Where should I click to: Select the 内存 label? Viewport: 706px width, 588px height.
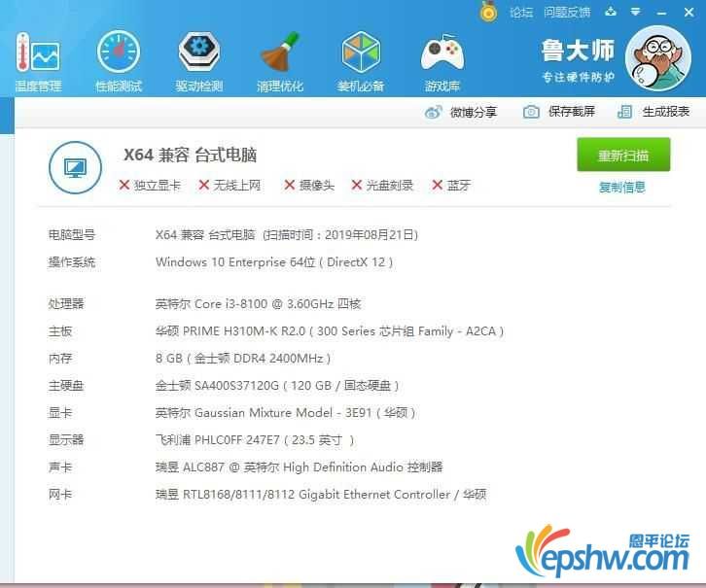coord(60,359)
